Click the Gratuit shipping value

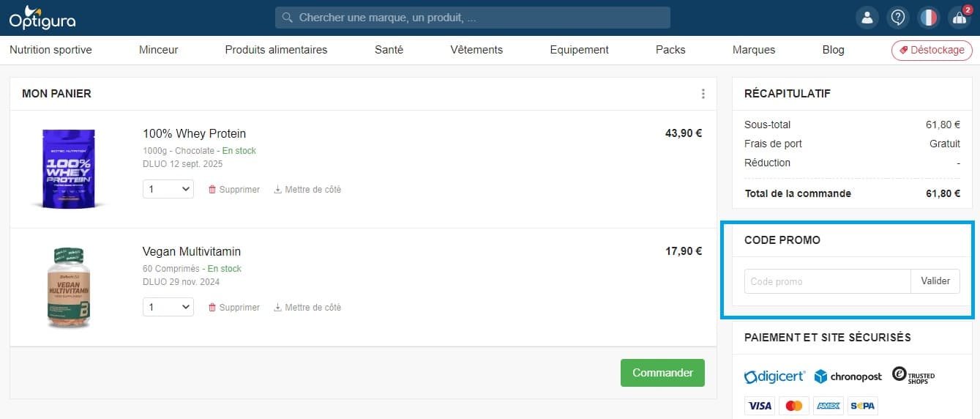pos(945,144)
